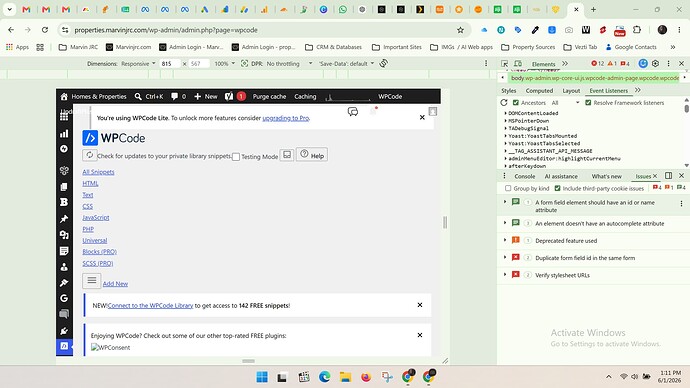Activate the inspect element picker icon
Screen dimensions: 690x388
click(505, 64)
